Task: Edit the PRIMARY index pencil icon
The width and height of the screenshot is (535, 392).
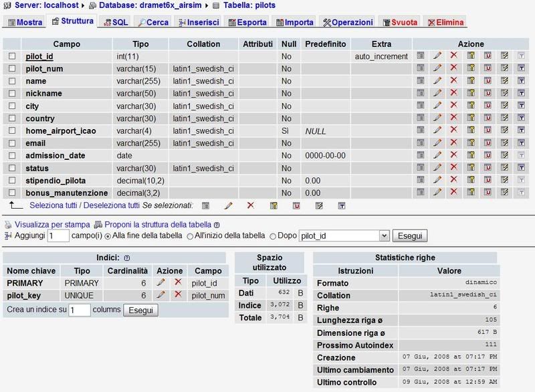Action: 160,282
